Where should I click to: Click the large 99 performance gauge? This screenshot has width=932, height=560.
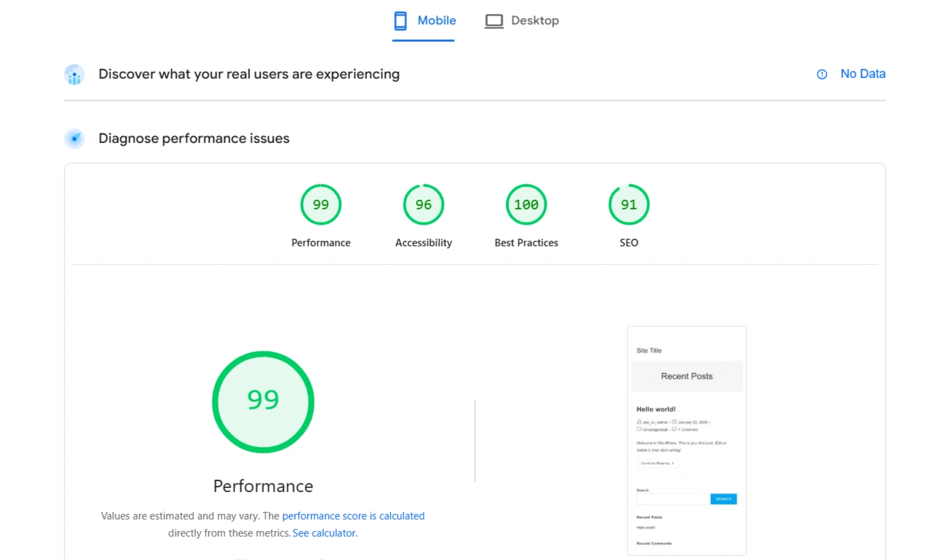pos(263,402)
